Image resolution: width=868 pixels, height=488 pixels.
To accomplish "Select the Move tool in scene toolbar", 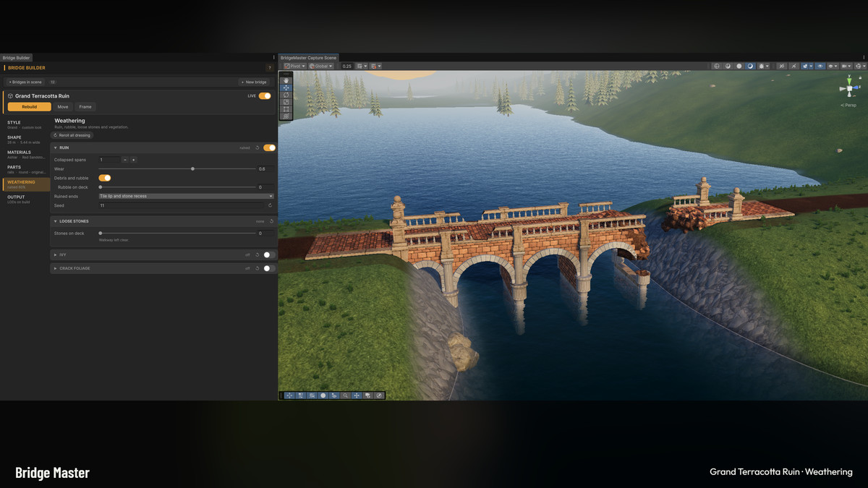I will click(286, 87).
